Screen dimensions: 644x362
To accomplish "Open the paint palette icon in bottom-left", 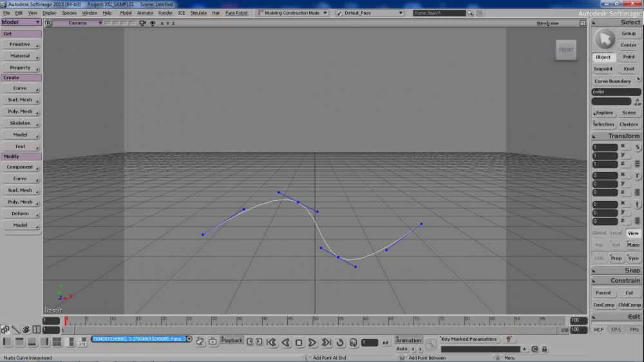I will tap(26, 329).
